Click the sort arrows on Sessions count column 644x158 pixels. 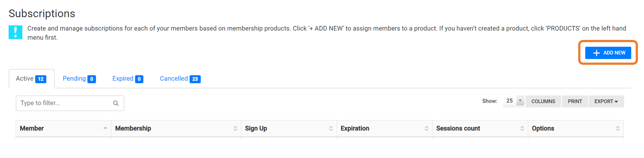coord(522,128)
